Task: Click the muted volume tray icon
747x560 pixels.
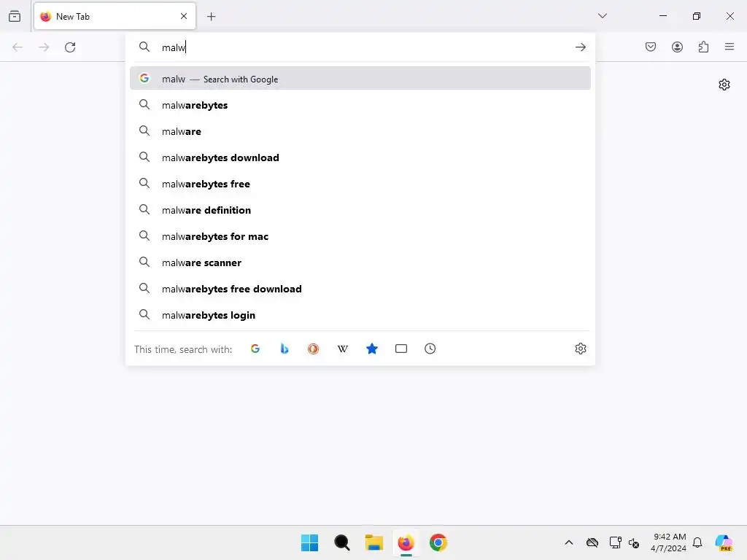Action: (634, 542)
